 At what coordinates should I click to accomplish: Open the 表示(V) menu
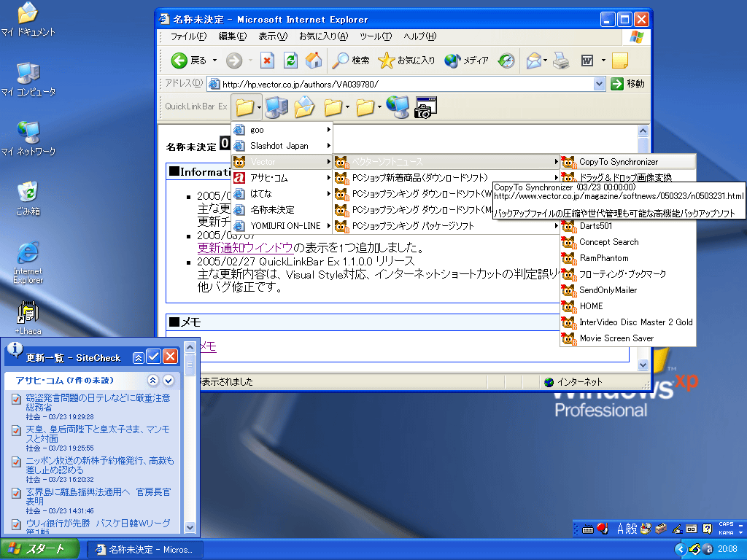(x=273, y=36)
